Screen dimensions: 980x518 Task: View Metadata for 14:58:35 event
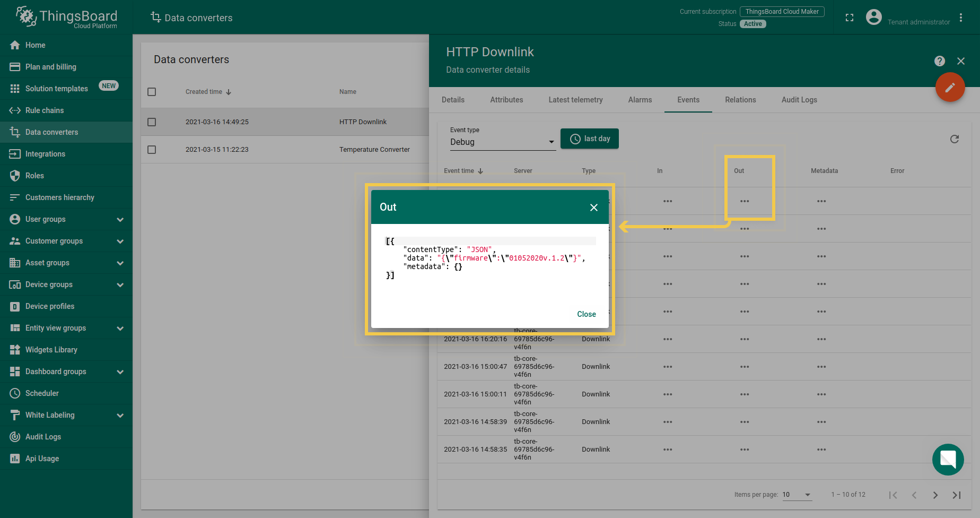click(821, 450)
